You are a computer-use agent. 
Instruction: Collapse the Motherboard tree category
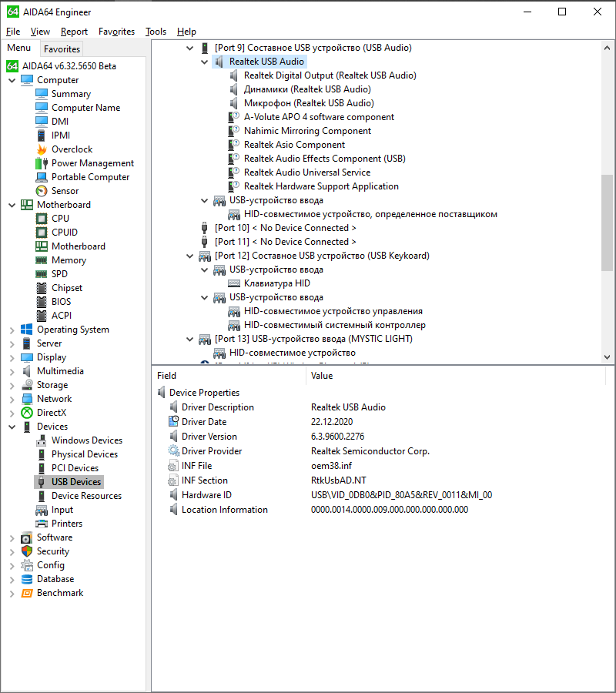click(x=12, y=205)
